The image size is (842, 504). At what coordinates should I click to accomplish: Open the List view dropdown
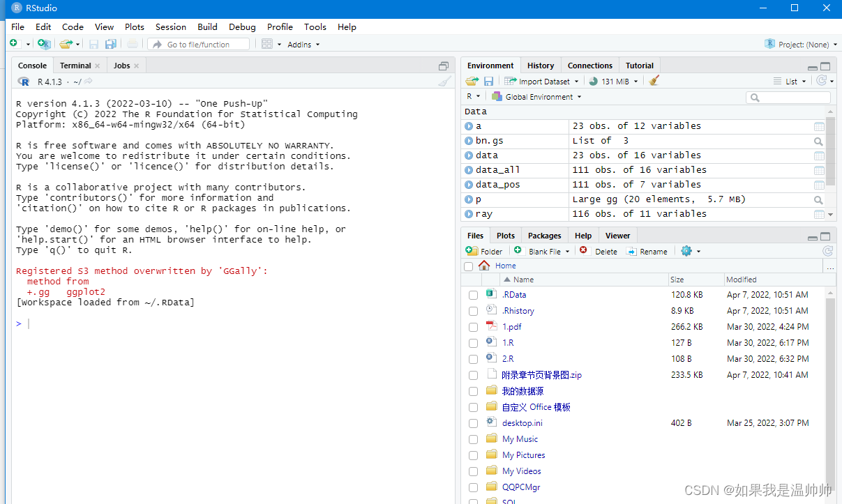[790, 82]
